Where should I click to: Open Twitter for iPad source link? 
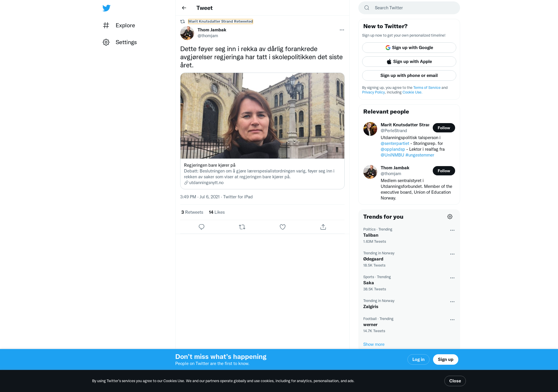click(x=238, y=197)
